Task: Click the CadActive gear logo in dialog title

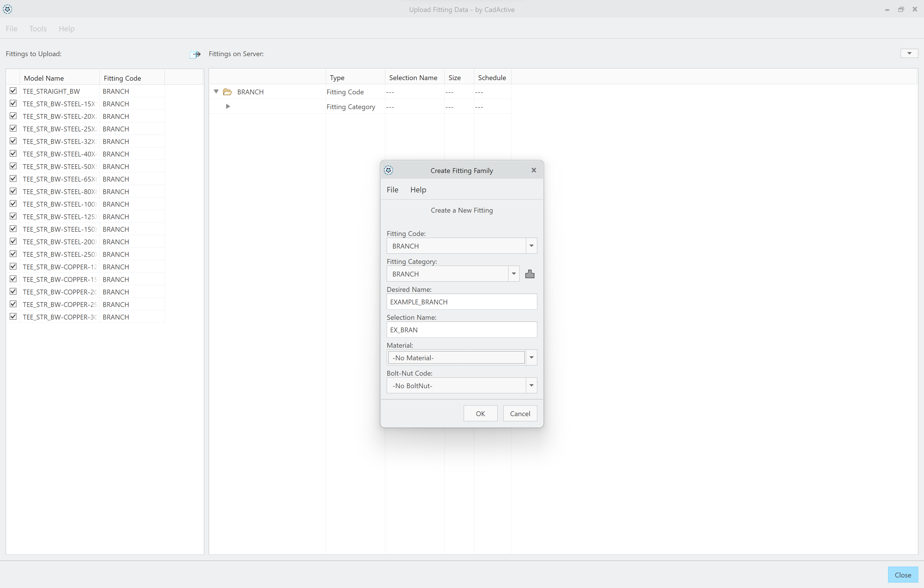Action: point(388,170)
